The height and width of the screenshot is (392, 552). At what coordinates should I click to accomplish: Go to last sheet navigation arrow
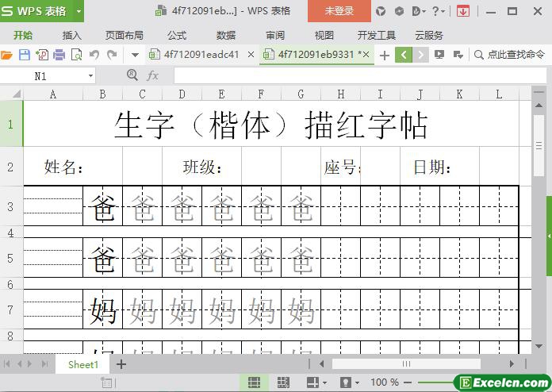tap(44, 363)
